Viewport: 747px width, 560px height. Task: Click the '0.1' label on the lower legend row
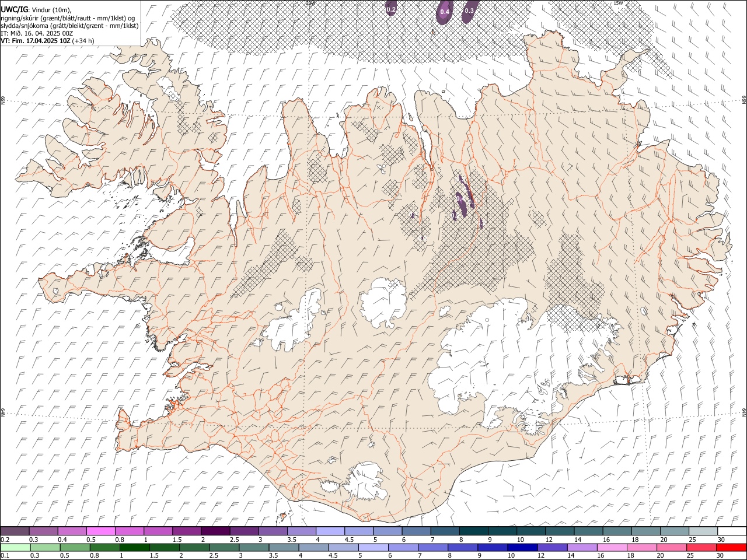pyautogui.click(x=5, y=555)
